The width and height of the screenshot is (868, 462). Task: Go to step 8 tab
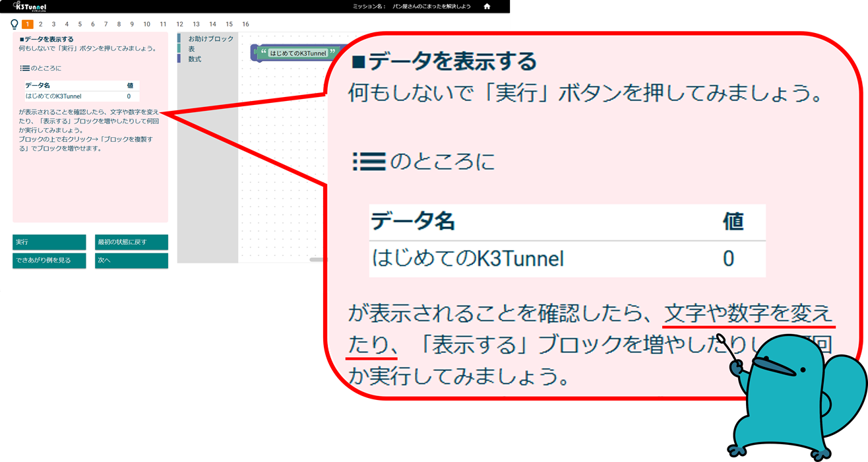(x=119, y=24)
